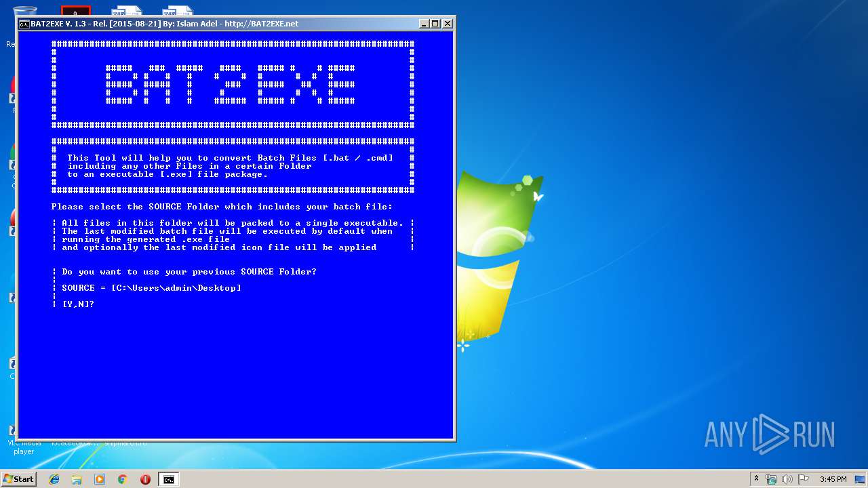This screenshot has width=868, height=488.
Task: Minimize the BAT2EXE console window
Action: 424,24
